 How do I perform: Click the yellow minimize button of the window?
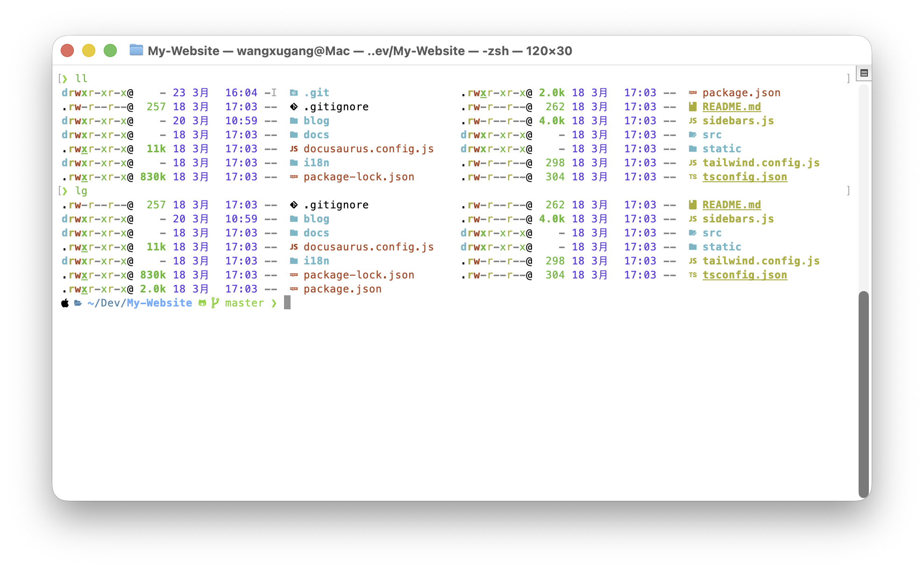coord(89,50)
